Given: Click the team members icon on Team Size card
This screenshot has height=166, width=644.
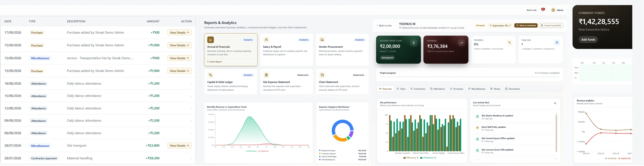Looking at the screenshot, I should click(557, 43).
